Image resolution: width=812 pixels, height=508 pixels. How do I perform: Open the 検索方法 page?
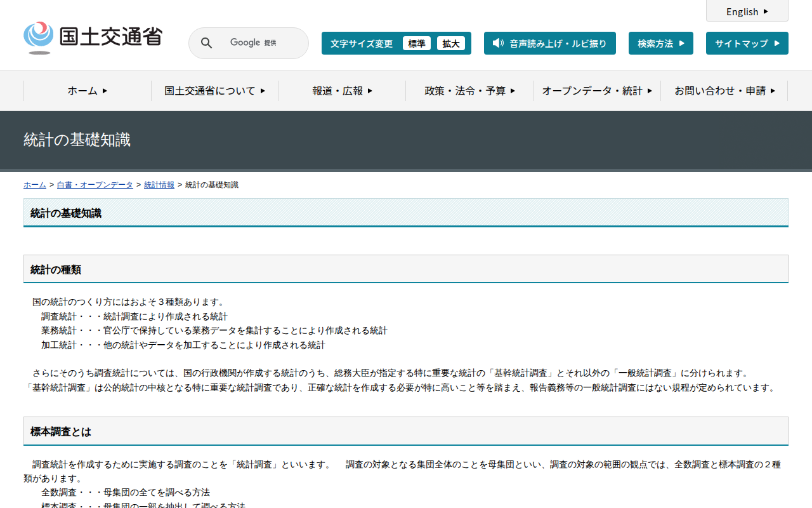[x=661, y=43]
